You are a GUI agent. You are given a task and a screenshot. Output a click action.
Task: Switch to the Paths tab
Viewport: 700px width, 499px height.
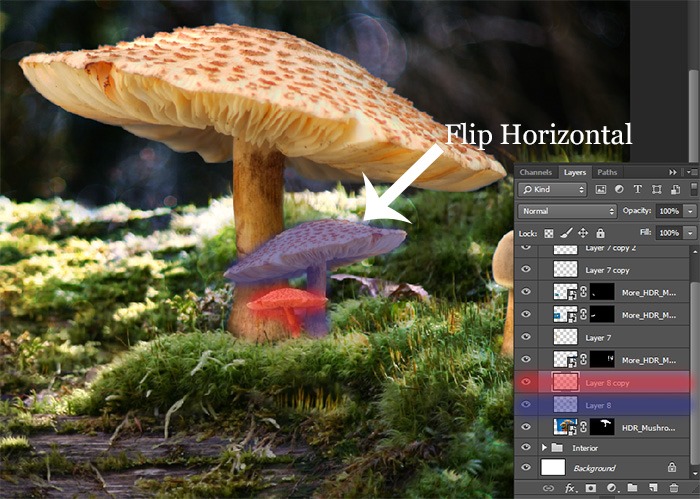[607, 172]
